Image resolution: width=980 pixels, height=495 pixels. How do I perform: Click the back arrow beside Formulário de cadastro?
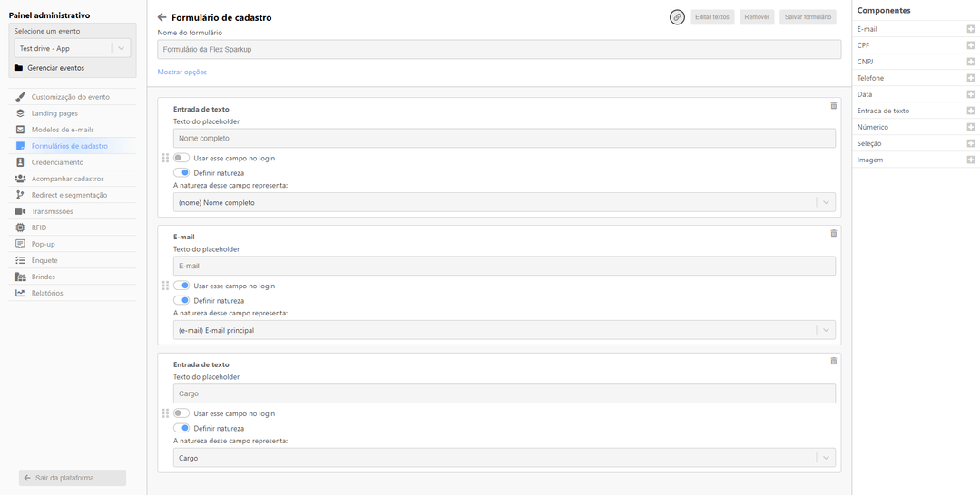pos(162,17)
